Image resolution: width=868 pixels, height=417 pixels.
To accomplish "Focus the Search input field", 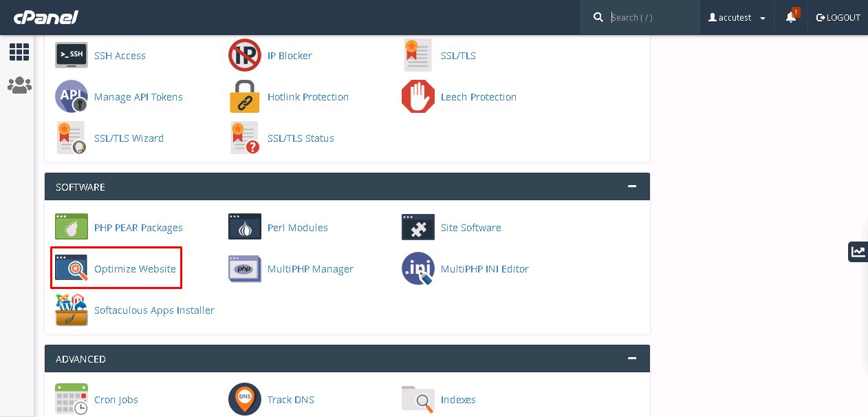I will click(x=651, y=17).
